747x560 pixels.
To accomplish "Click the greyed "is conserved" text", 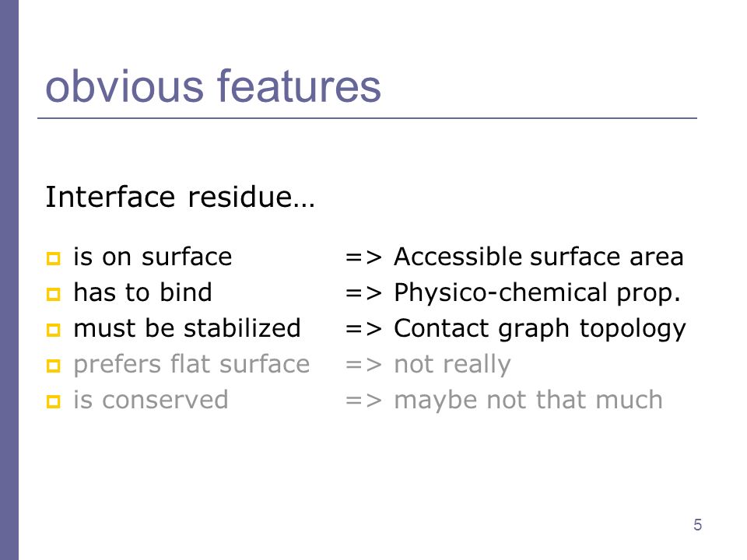I will (150, 400).
